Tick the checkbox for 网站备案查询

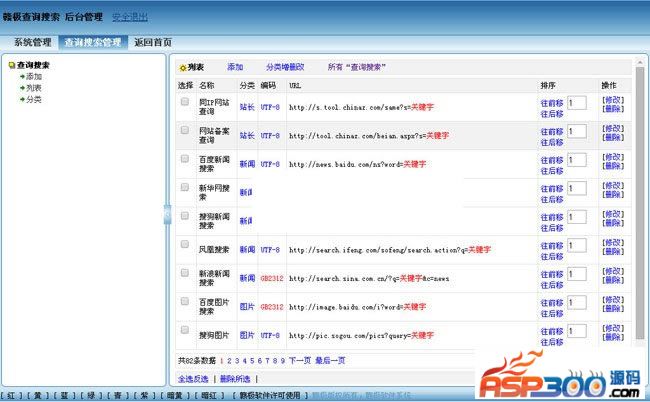point(185,130)
